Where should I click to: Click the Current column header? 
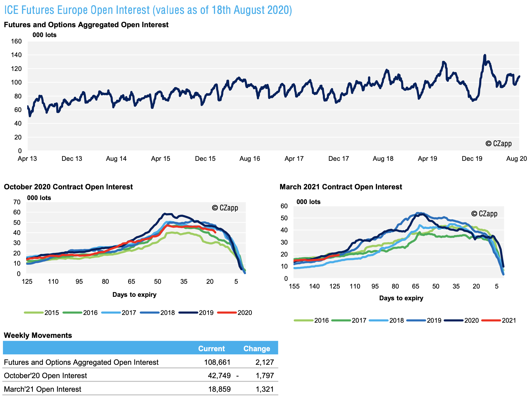tap(212, 349)
